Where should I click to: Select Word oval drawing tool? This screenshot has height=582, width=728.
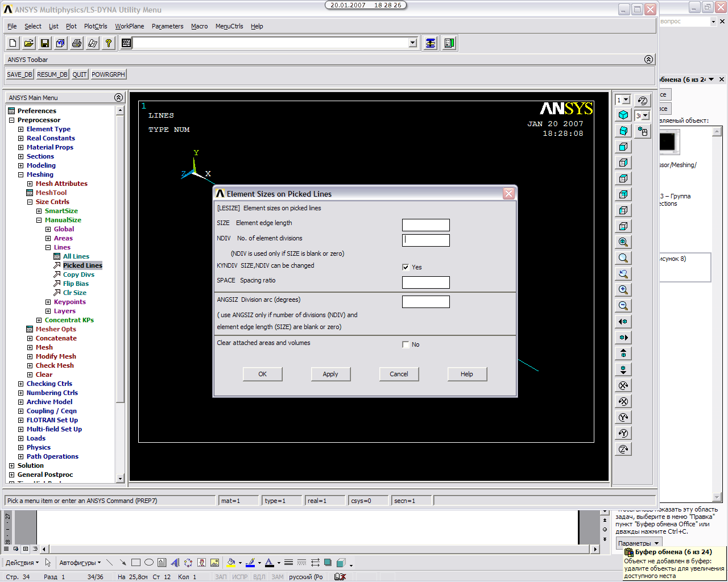tap(149, 563)
